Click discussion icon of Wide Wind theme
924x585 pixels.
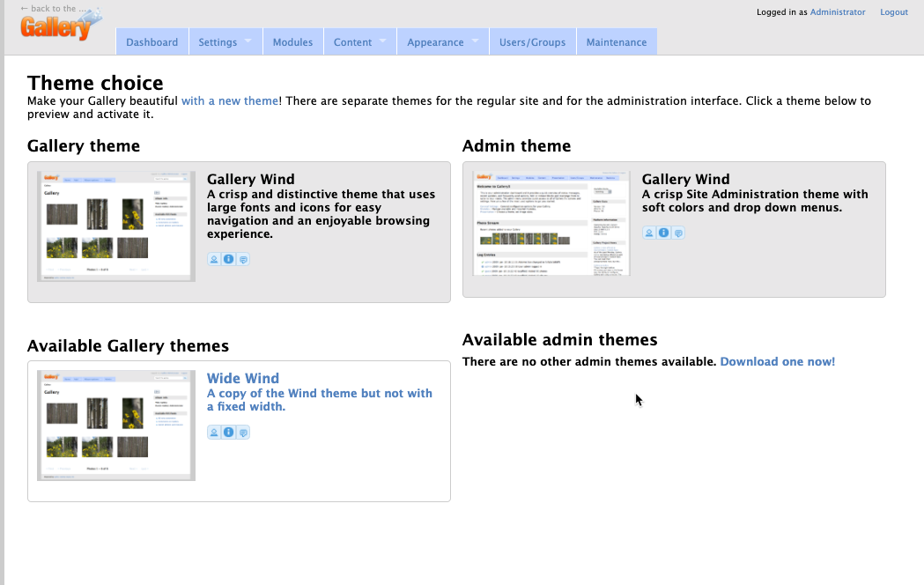(243, 433)
